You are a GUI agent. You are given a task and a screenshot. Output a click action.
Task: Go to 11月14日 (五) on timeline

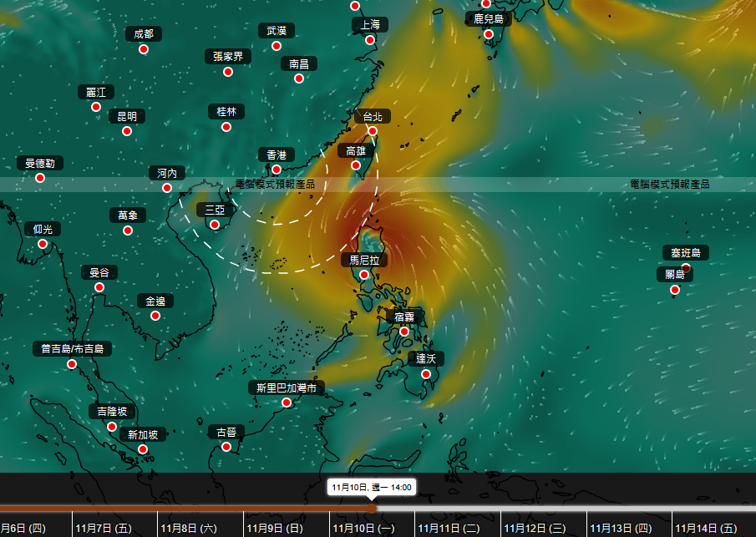coord(706,528)
